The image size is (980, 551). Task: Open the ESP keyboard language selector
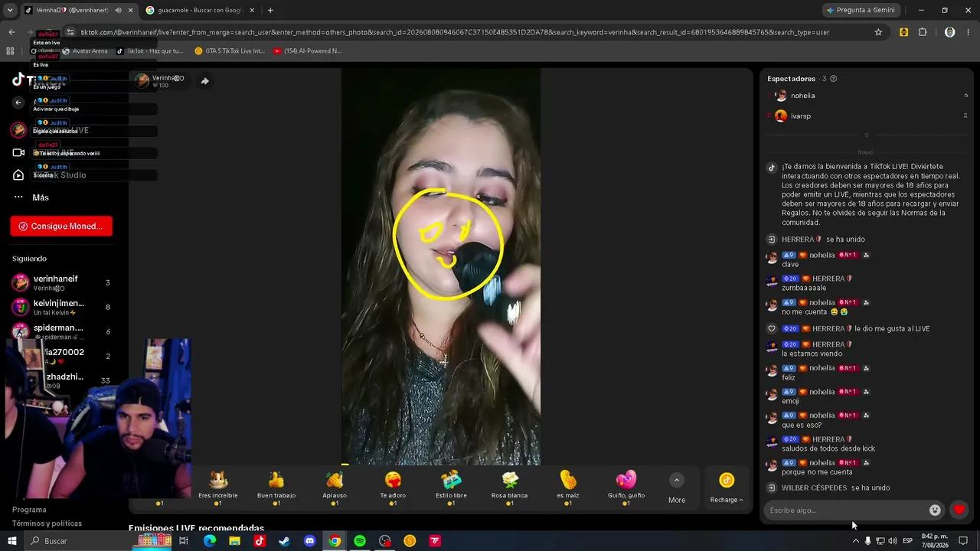pos(907,541)
